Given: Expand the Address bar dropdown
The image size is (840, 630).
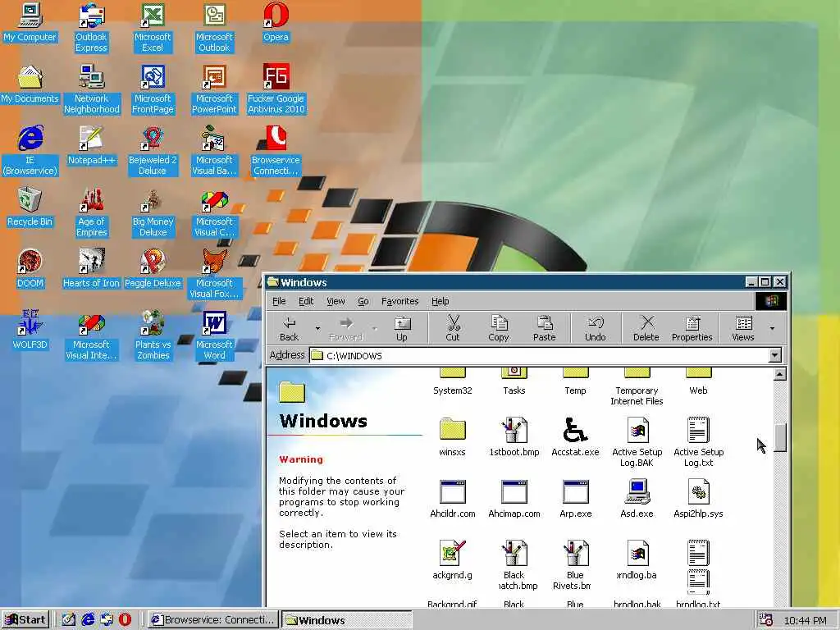Looking at the screenshot, I should point(774,355).
